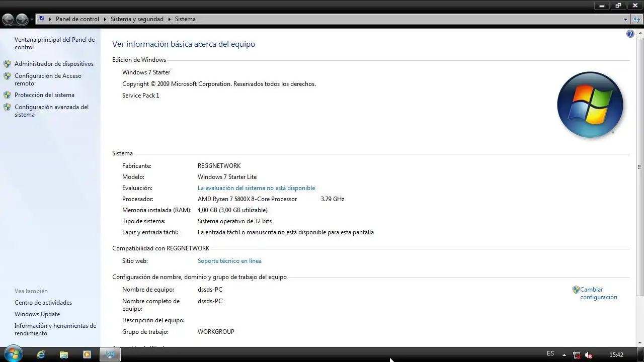The image size is (644, 362).
Task: Click AMD Ryzen 7 5800X 8-Core Processor text
Action: click(x=247, y=199)
